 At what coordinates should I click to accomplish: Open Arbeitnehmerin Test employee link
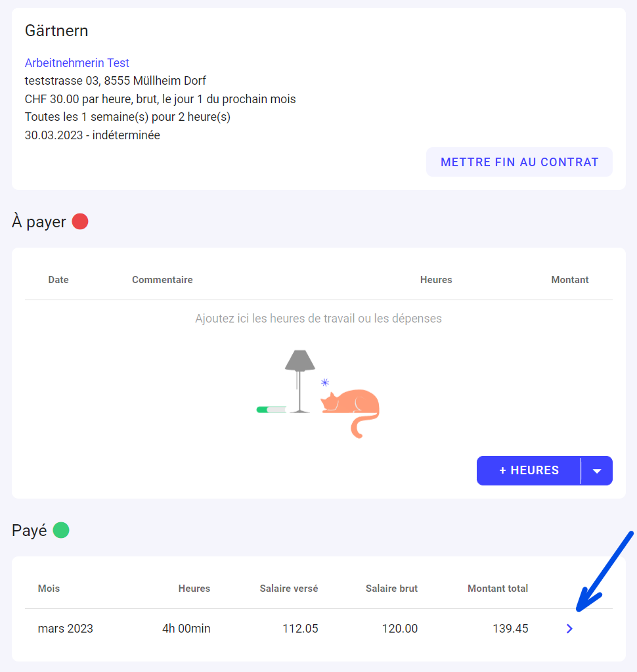tap(77, 63)
